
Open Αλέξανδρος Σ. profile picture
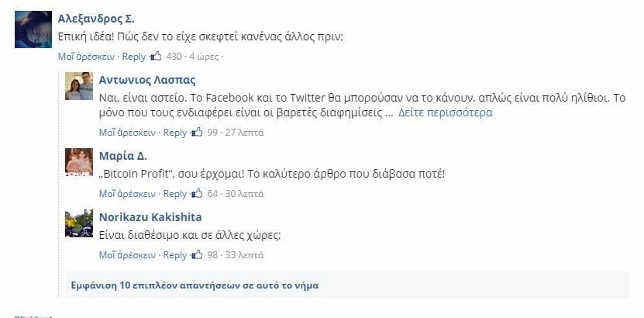[x=33, y=29]
